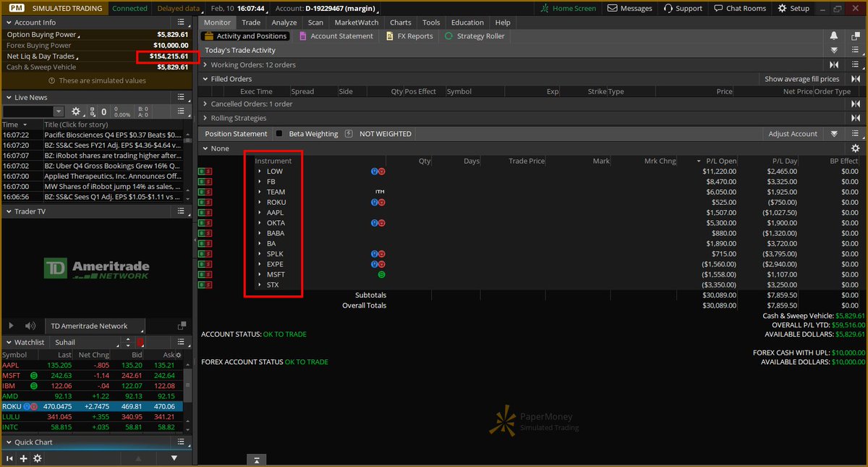Viewport: 868px width, 467px height.
Task: Open Suhail watchlist selector
Action: [87, 342]
